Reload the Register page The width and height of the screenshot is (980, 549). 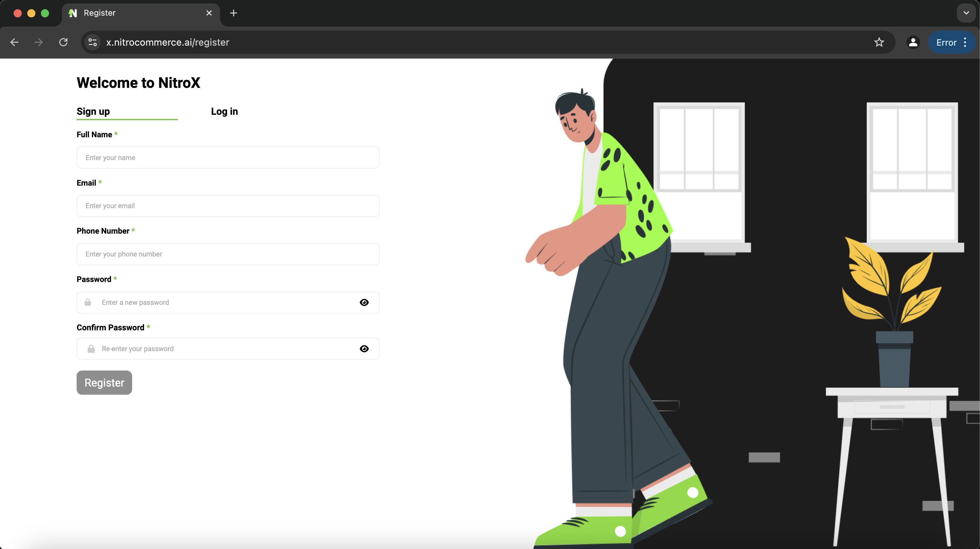pyautogui.click(x=64, y=42)
